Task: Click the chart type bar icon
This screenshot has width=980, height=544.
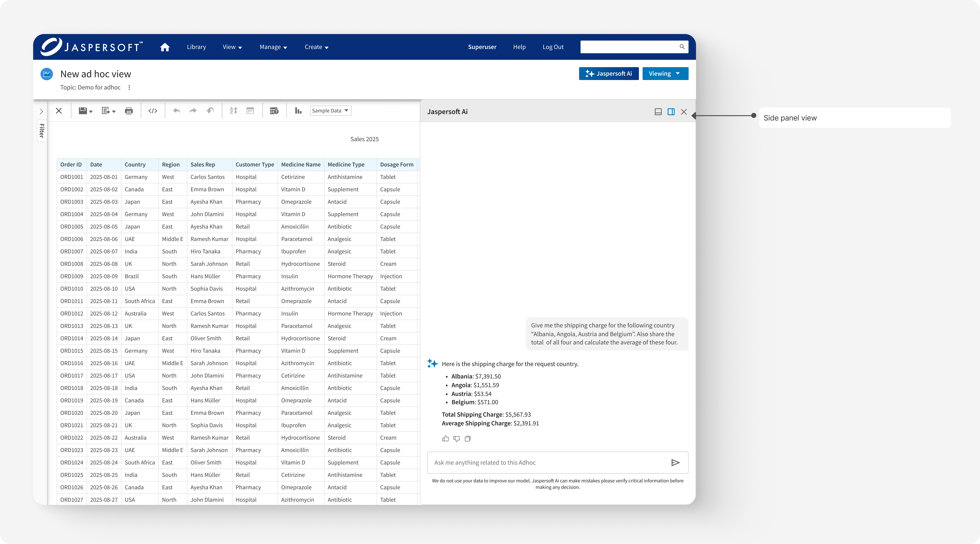Action: pos(298,111)
